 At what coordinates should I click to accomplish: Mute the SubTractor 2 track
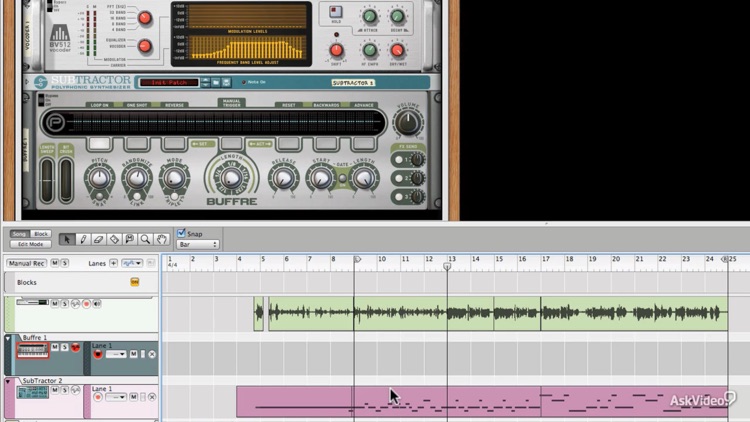[55, 390]
